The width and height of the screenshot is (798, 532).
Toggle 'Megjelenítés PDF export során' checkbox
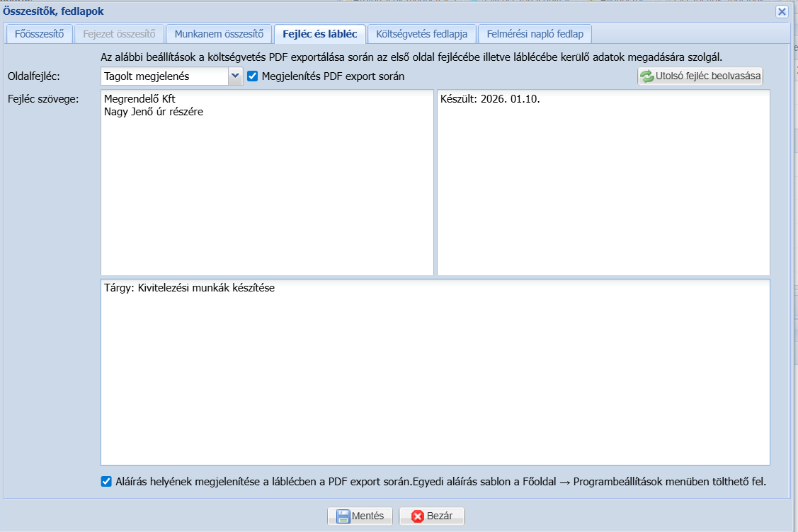253,76
